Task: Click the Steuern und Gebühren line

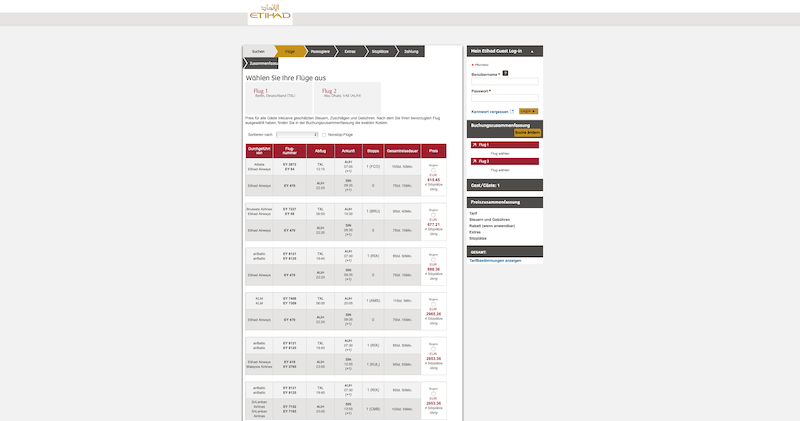Action: [x=489, y=220]
